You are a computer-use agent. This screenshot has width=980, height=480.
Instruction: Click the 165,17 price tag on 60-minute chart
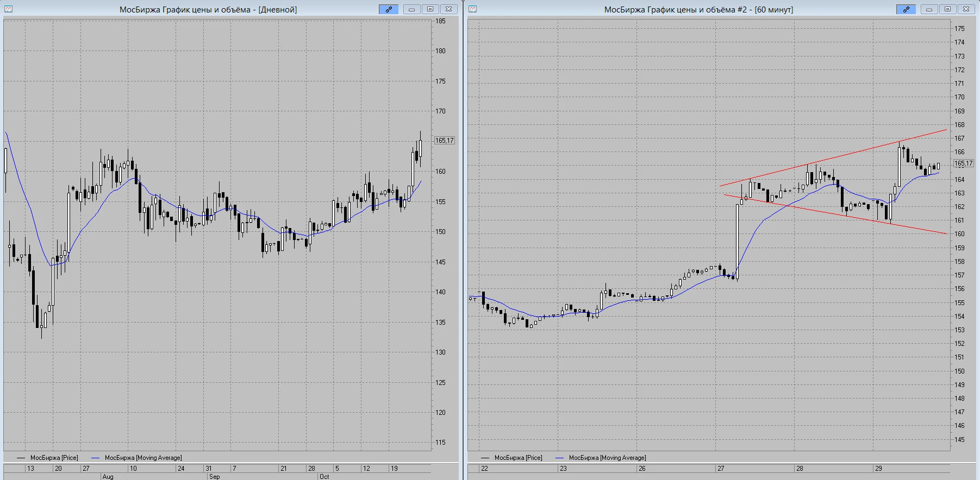(964, 163)
